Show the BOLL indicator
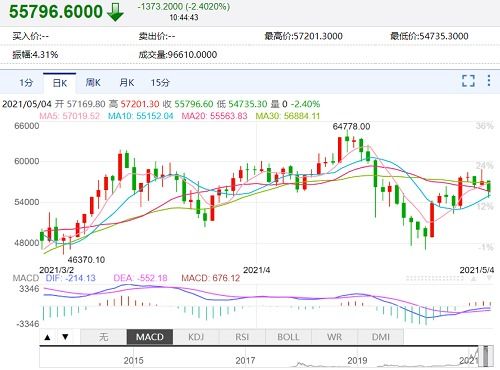The height and width of the screenshot is (370, 500). click(x=288, y=337)
